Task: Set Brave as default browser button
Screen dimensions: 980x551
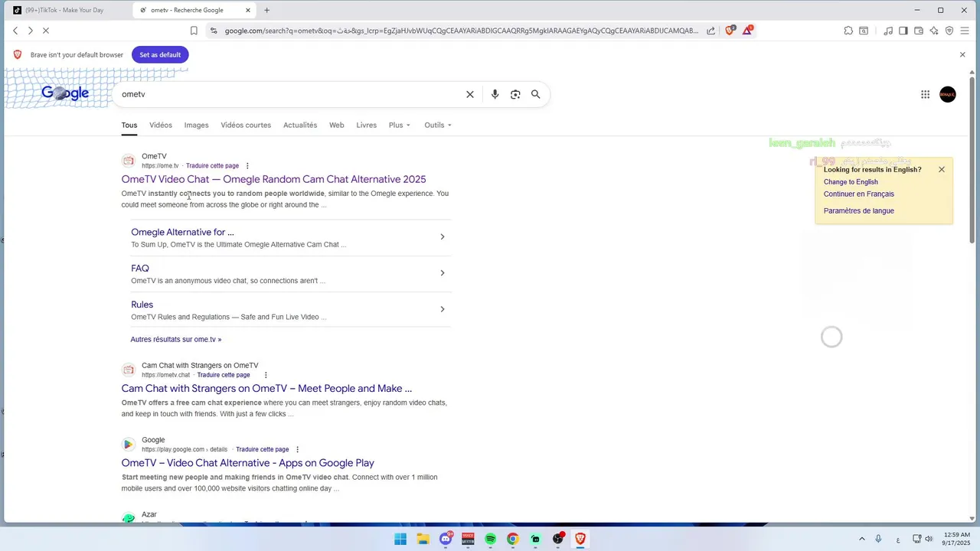Action: [x=160, y=54]
